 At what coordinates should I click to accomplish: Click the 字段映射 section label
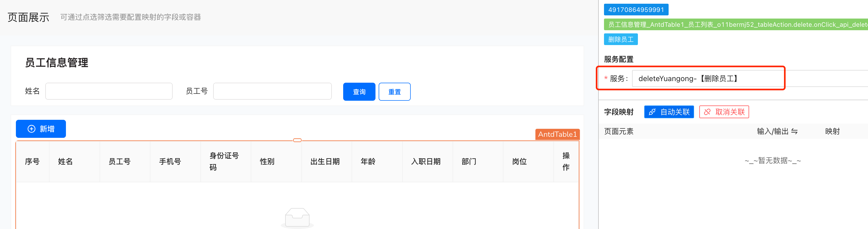[619, 112]
